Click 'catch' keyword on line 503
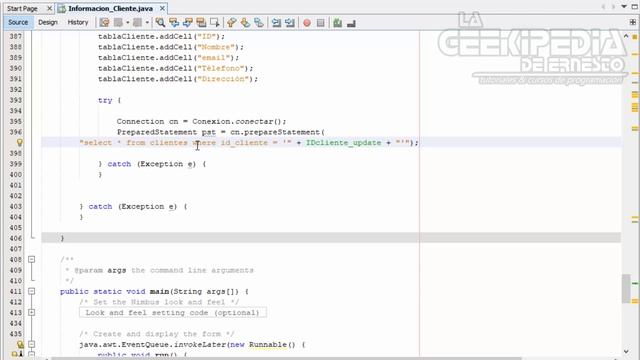640x360 pixels. point(100,206)
